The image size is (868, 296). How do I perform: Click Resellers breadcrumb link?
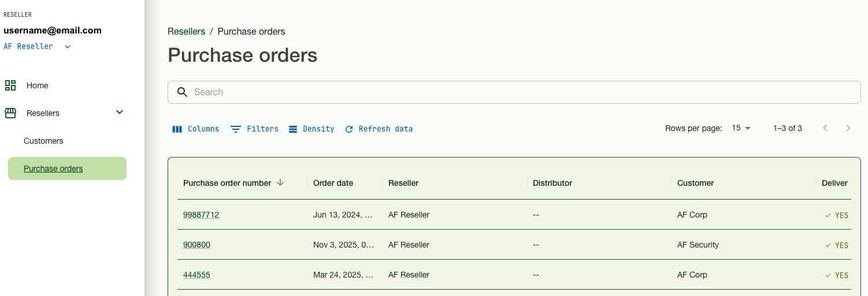186,31
